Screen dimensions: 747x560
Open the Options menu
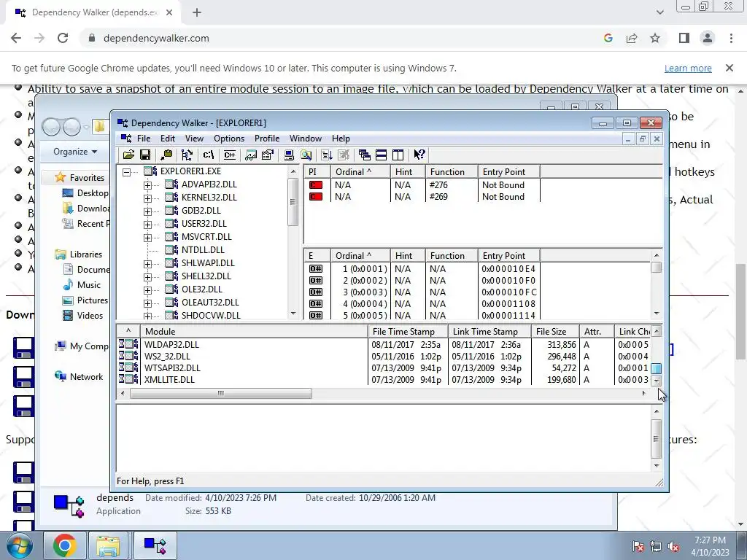[x=229, y=139]
